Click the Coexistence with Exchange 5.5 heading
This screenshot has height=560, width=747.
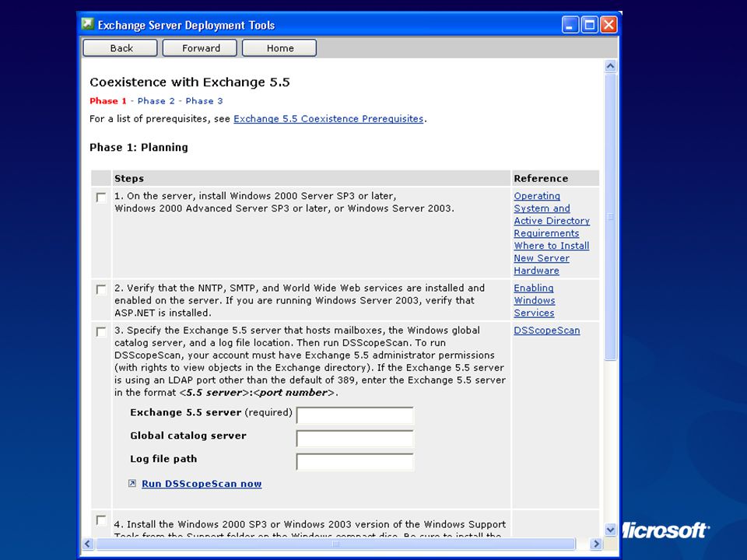tap(190, 82)
